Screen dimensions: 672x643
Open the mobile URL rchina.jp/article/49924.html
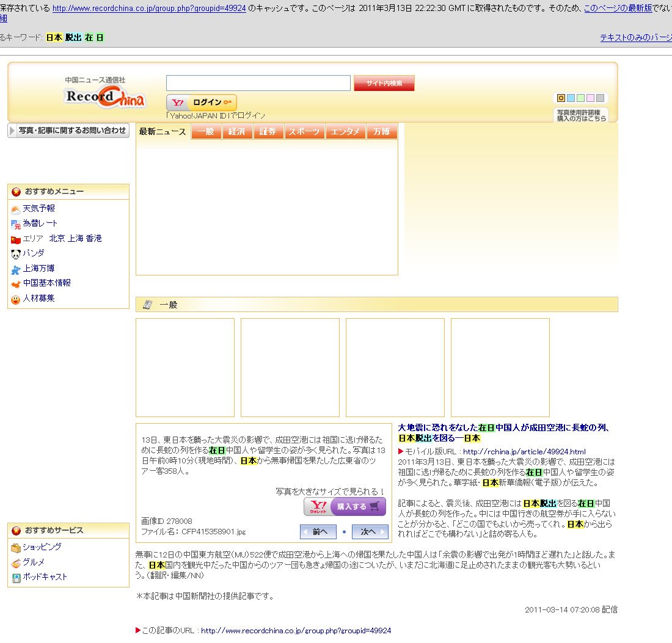click(524, 451)
